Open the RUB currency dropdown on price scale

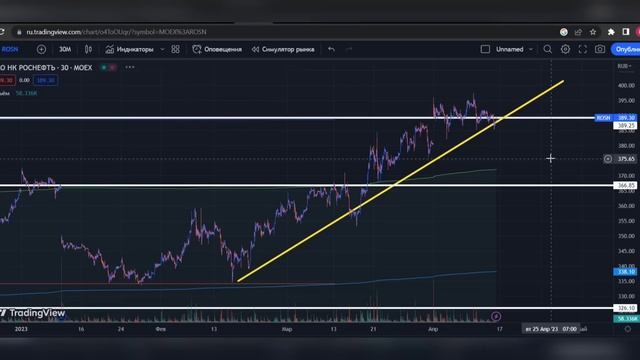click(624, 66)
